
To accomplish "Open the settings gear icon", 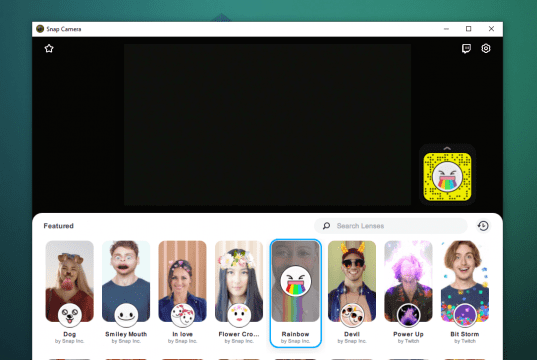I will 486,48.
